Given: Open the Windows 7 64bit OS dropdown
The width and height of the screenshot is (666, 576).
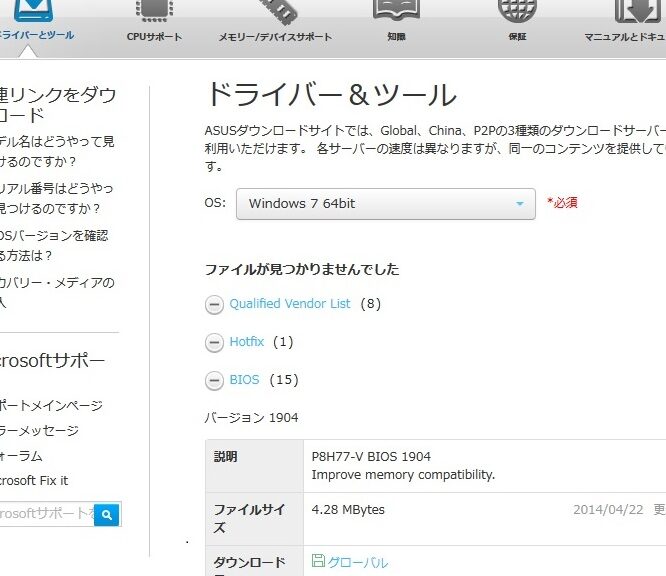Looking at the screenshot, I should tap(386, 204).
